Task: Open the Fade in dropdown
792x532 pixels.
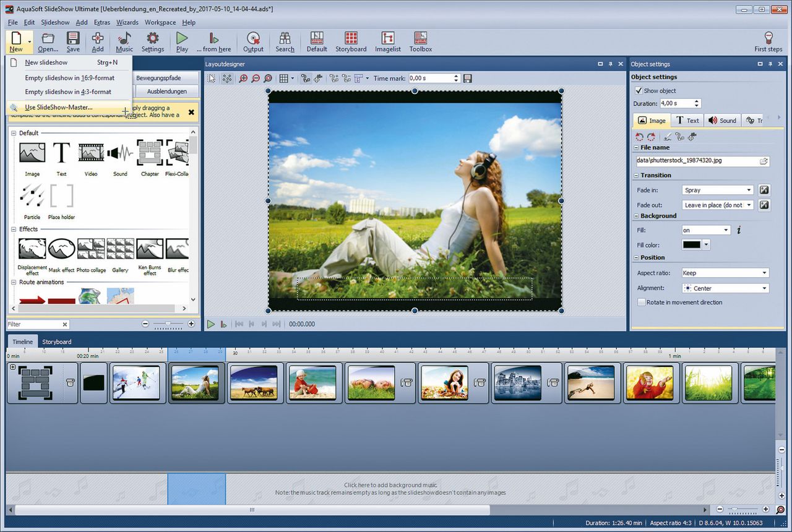Action: [718, 190]
